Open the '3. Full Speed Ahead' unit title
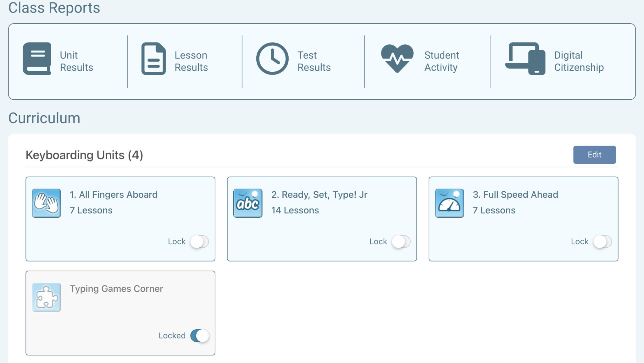 click(x=515, y=195)
